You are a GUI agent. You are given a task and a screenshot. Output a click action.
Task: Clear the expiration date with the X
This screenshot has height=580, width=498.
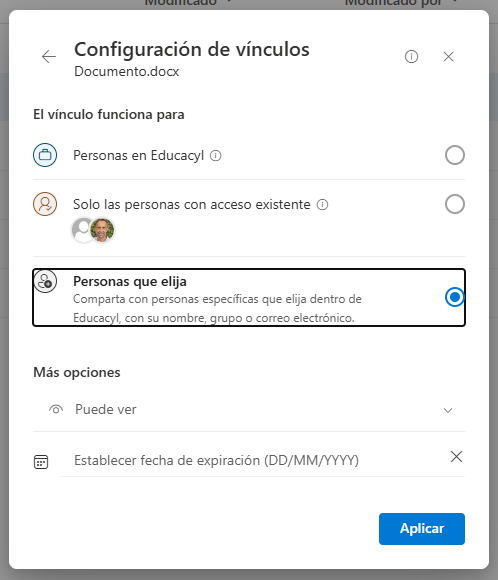(x=456, y=457)
